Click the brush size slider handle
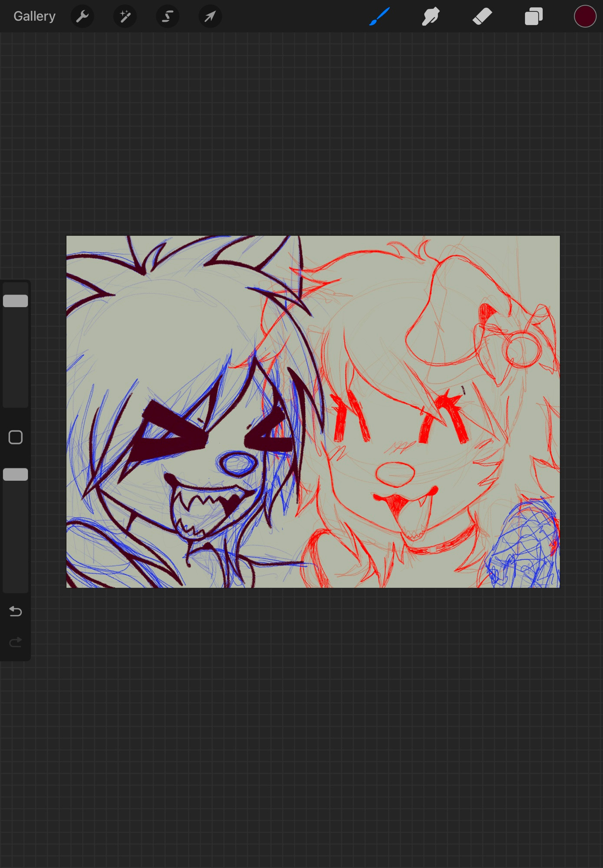Image resolution: width=603 pixels, height=868 pixels. point(16,301)
